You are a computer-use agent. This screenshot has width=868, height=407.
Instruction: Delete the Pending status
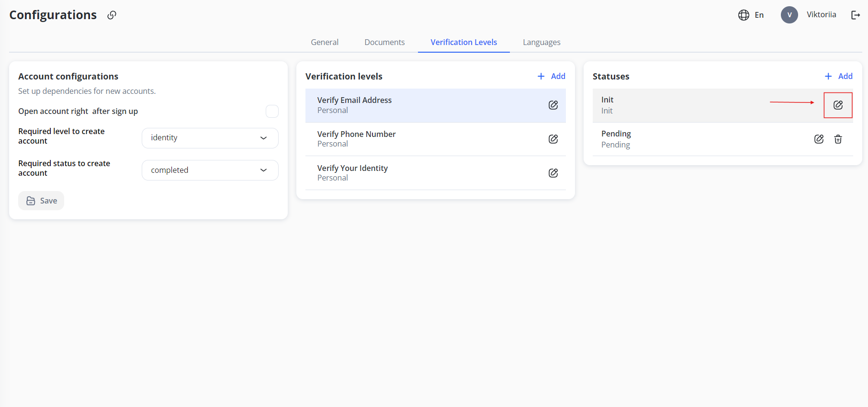click(x=838, y=139)
